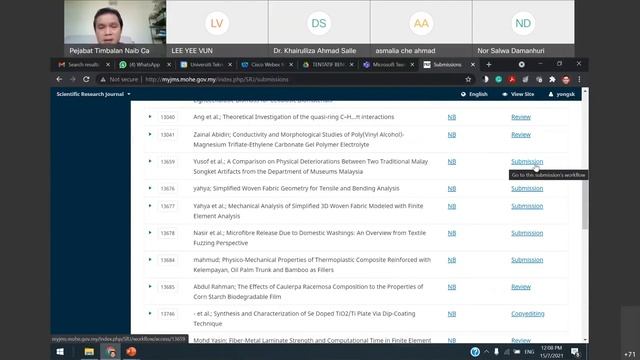Open Submission link for Yahya et al. 13677
This screenshot has width=640, height=360.
(x=527, y=206)
